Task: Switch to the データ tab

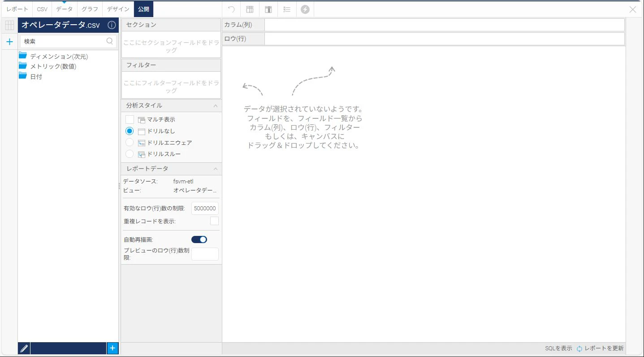Action: [x=64, y=9]
